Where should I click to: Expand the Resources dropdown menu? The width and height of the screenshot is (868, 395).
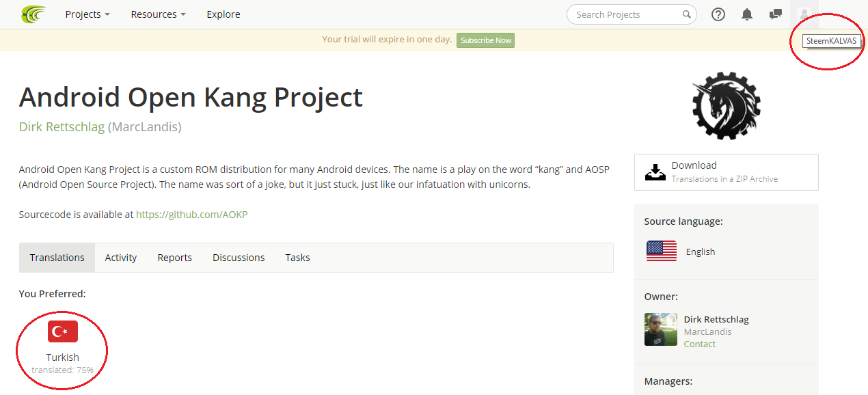(x=159, y=14)
